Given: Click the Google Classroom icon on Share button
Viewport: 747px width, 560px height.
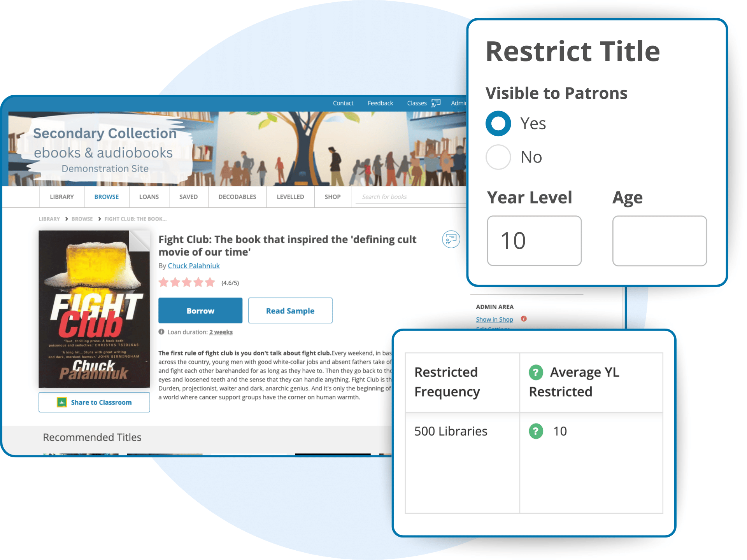Looking at the screenshot, I should 61,402.
